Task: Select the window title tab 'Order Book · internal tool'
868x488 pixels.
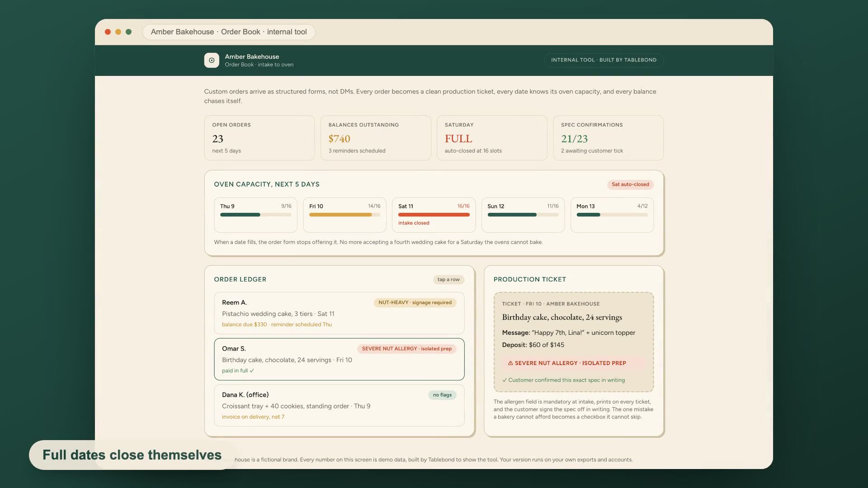Action: point(229,32)
